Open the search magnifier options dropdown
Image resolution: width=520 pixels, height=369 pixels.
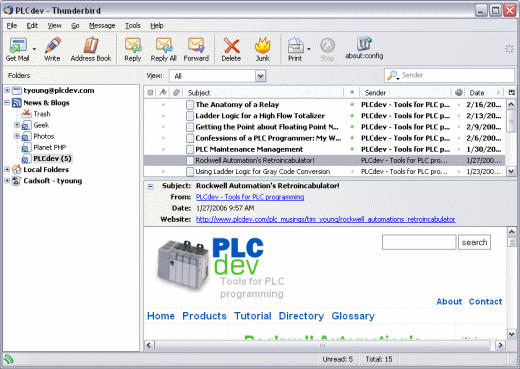(393, 76)
